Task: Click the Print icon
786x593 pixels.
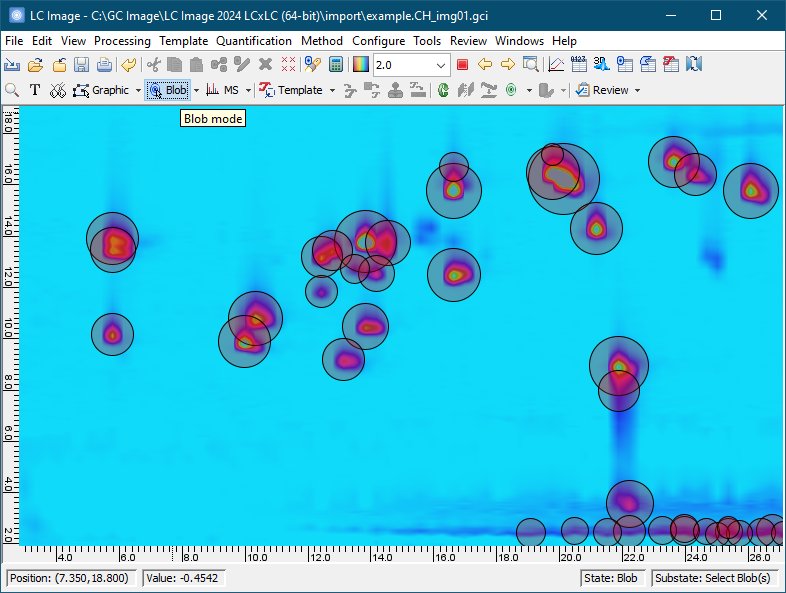Action: tap(104, 65)
